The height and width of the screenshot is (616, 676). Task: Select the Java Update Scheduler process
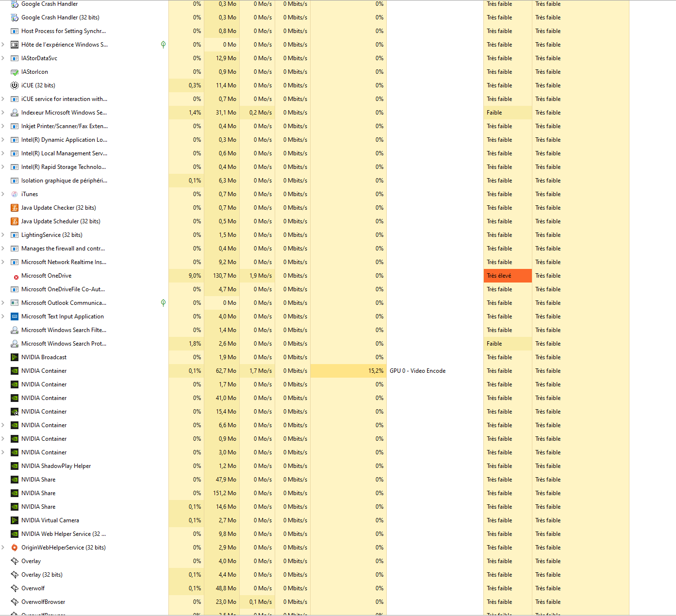pyautogui.click(x=61, y=221)
